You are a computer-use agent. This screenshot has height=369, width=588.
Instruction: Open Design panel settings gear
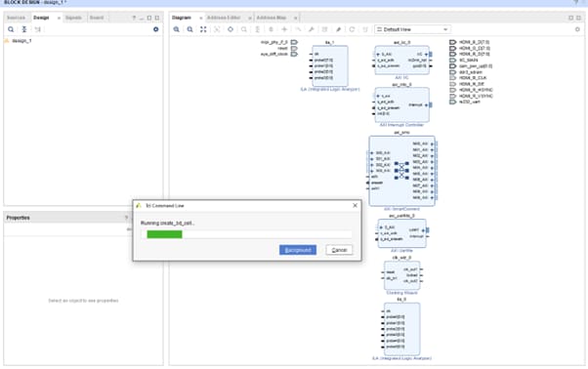[156, 29]
